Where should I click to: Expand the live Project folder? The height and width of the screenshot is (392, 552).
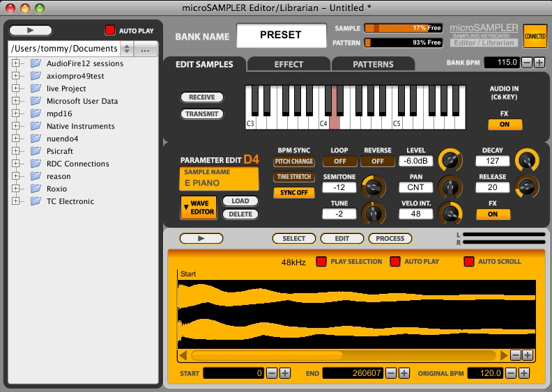tap(15, 88)
